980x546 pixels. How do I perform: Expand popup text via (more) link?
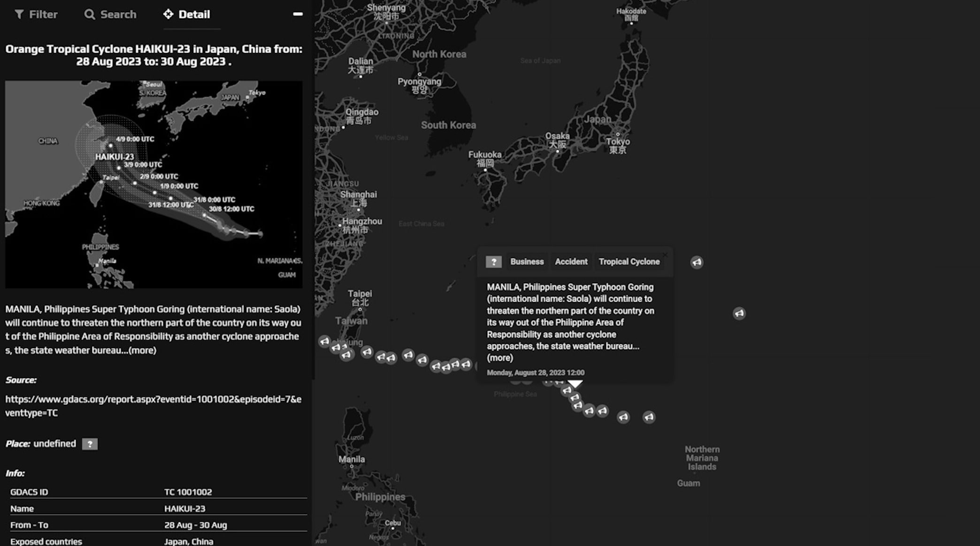click(x=500, y=358)
